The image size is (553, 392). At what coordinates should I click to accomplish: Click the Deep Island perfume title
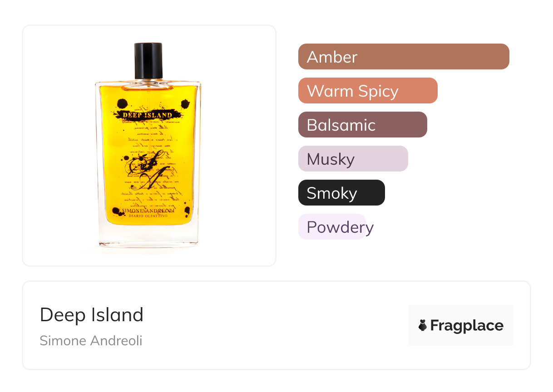pos(92,315)
